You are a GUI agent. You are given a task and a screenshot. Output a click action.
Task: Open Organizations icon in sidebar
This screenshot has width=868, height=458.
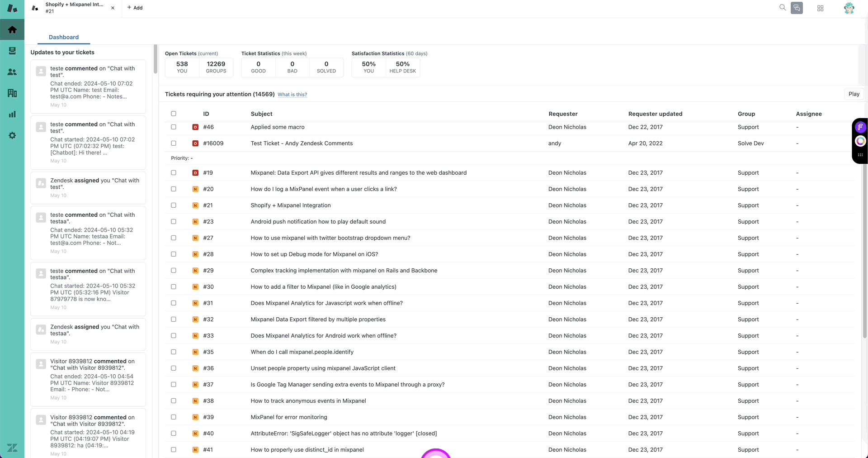tap(12, 93)
